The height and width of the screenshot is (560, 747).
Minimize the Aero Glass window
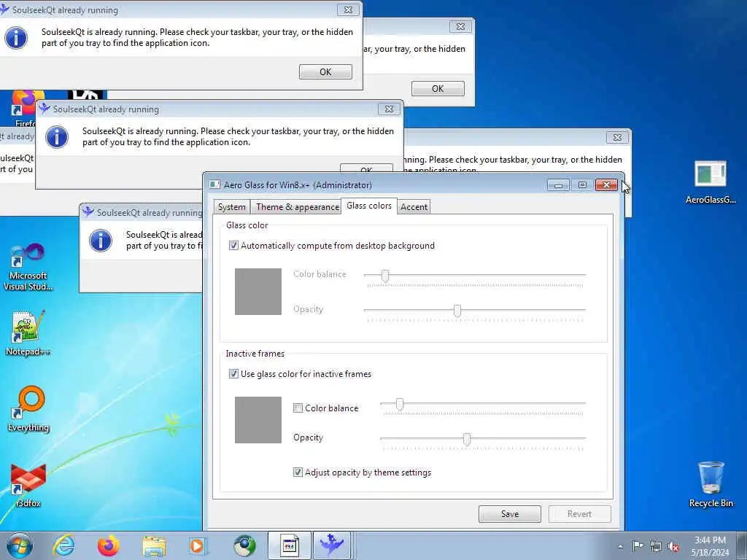point(558,184)
